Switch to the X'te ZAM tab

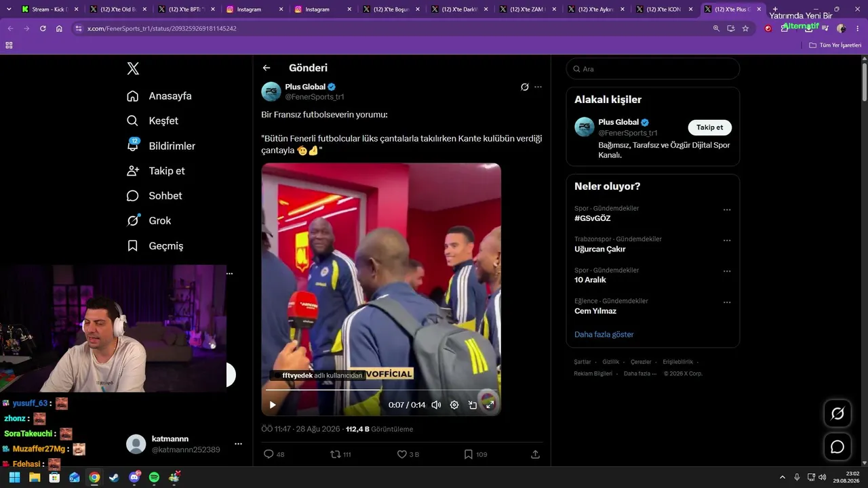click(x=528, y=9)
